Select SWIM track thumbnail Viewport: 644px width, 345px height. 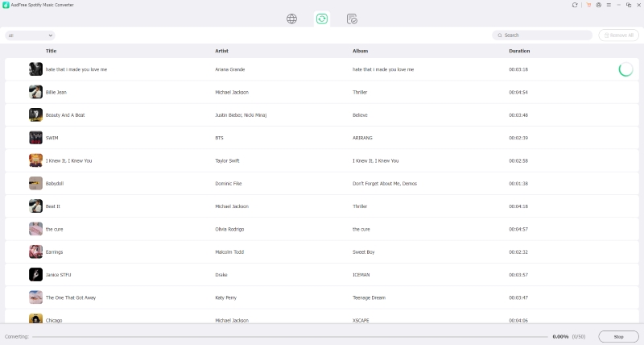(x=35, y=138)
